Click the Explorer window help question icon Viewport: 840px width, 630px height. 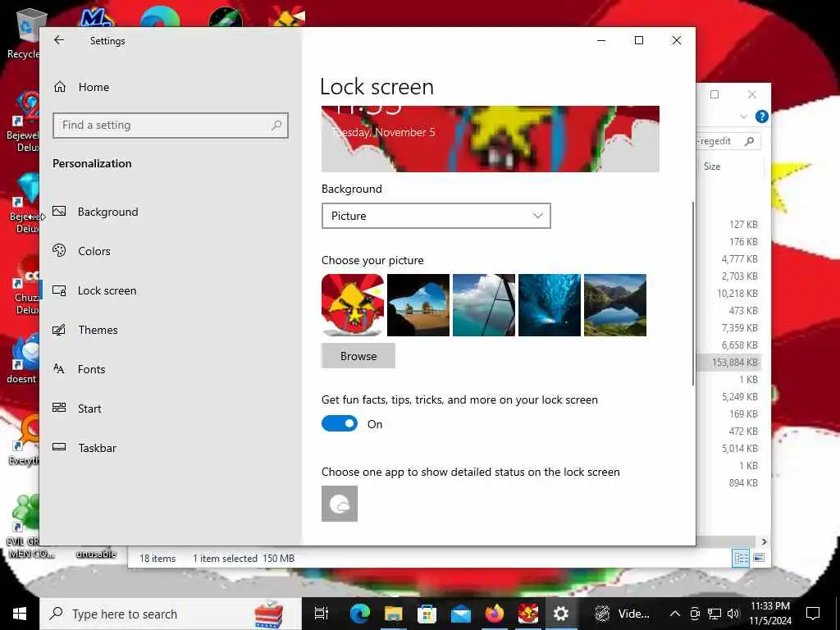click(x=761, y=116)
